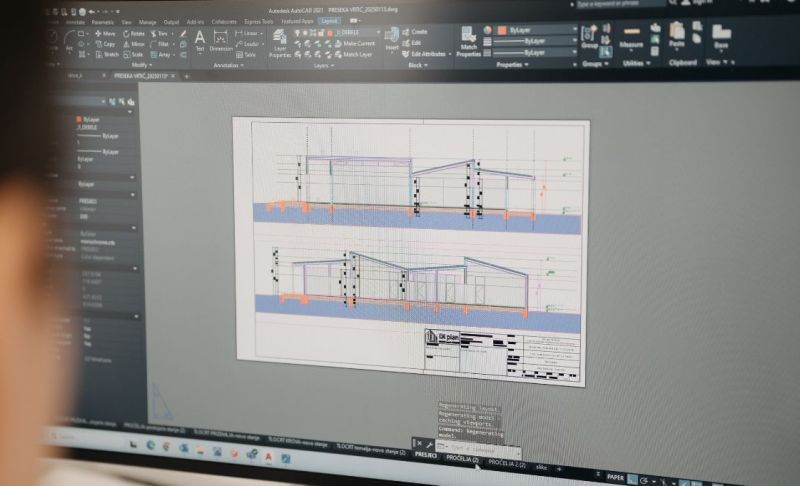Click the Match Properties icon
The width and height of the screenshot is (800, 486).
tap(468, 39)
